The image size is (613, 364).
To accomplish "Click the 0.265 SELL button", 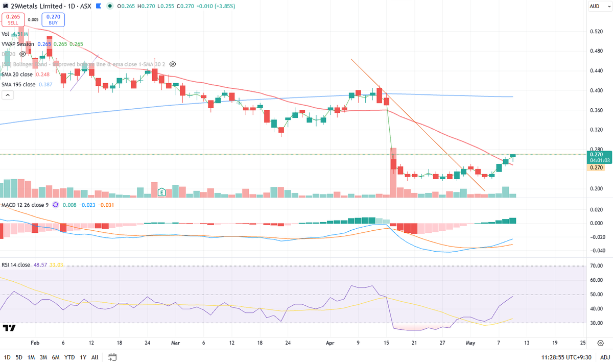I will click(x=12, y=19).
